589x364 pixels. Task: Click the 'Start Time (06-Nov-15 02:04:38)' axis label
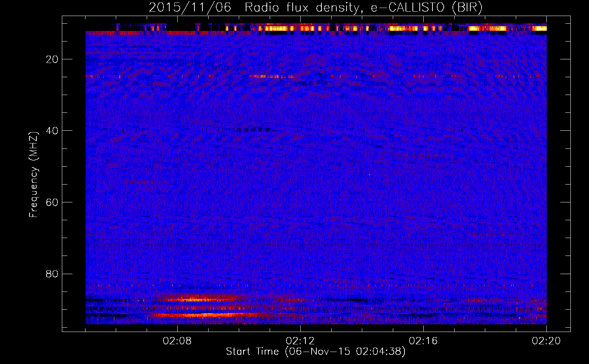pos(316,352)
